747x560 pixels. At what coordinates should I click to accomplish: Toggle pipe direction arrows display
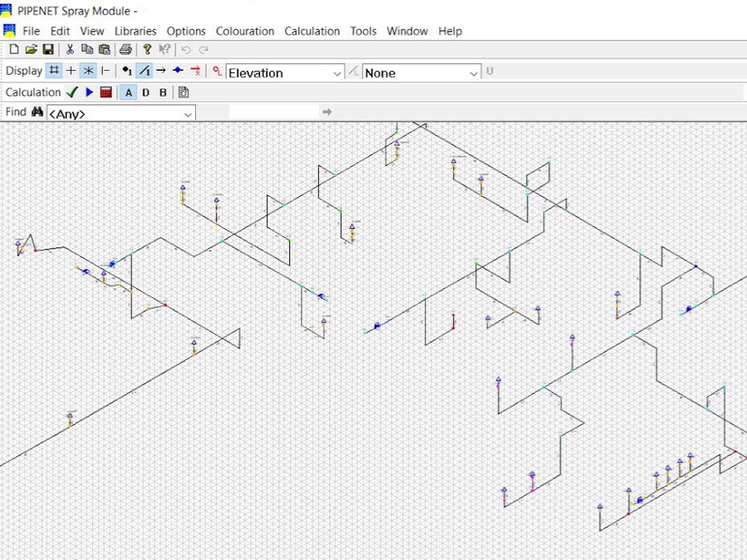click(161, 72)
